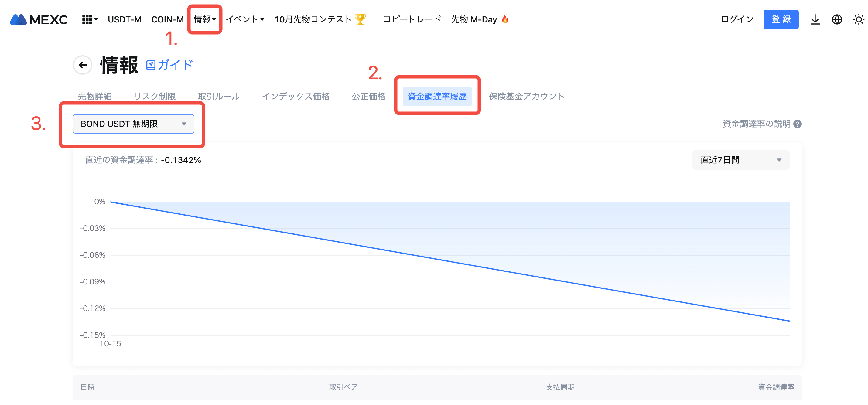Viewport: 868px width, 405px height.
Task: Switch to 資金調達率履歴 tab
Action: pyautogui.click(x=437, y=96)
